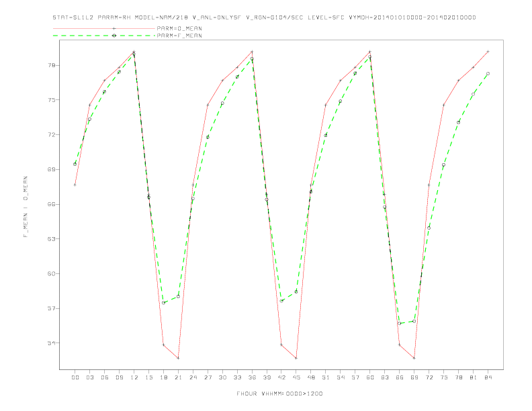Click the F_MEAN | O_MEAN vertical axis title
This screenshot has height=411, width=532.
coord(26,207)
